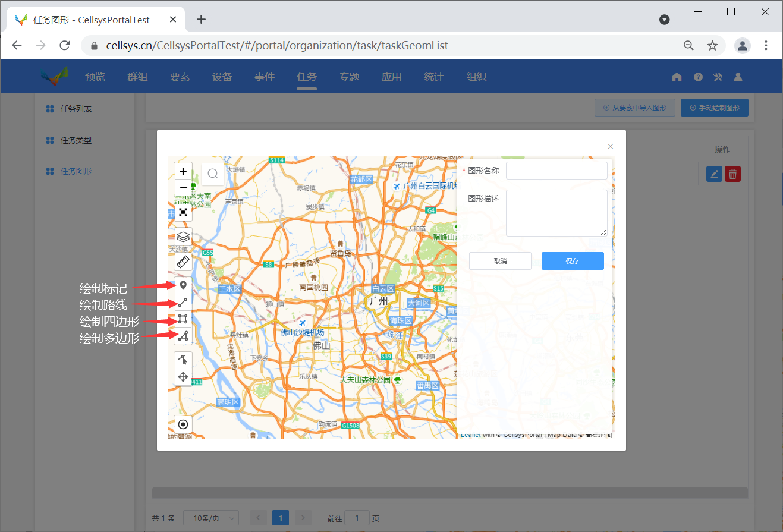Open the user profile icon in header
Screen dimensions: 783x532
tap(738, 77)
